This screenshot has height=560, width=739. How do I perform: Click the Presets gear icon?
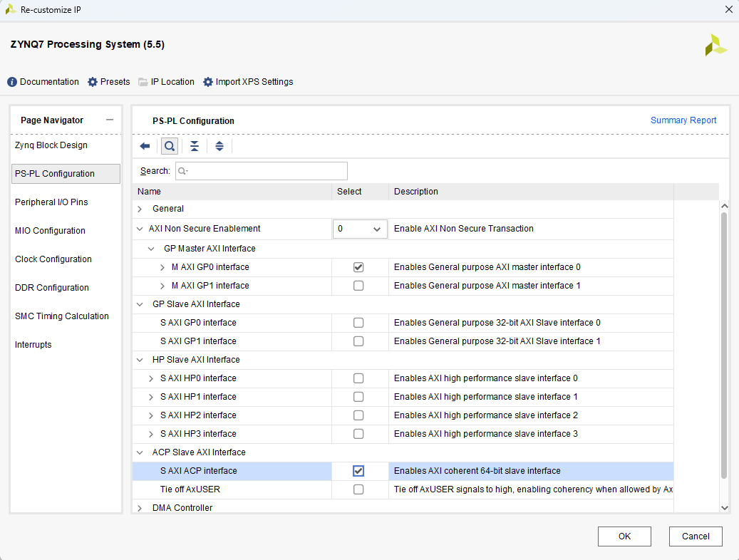click(93, 82)
